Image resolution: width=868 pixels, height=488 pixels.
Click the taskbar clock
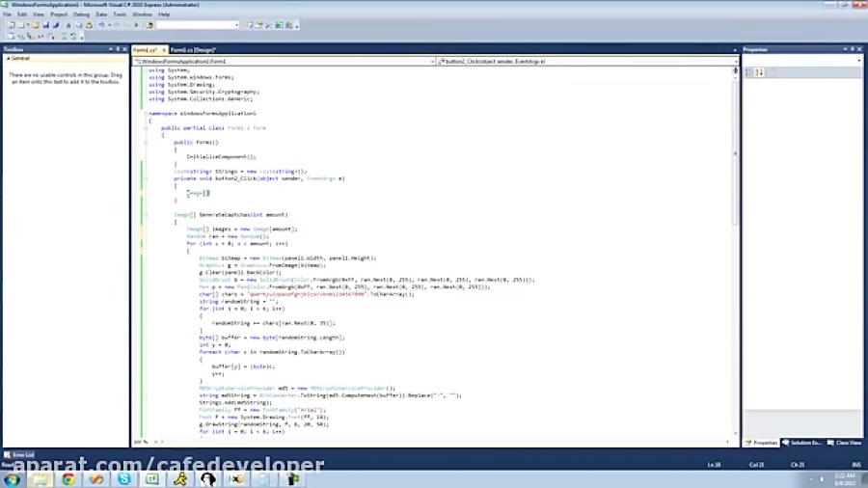845,479
